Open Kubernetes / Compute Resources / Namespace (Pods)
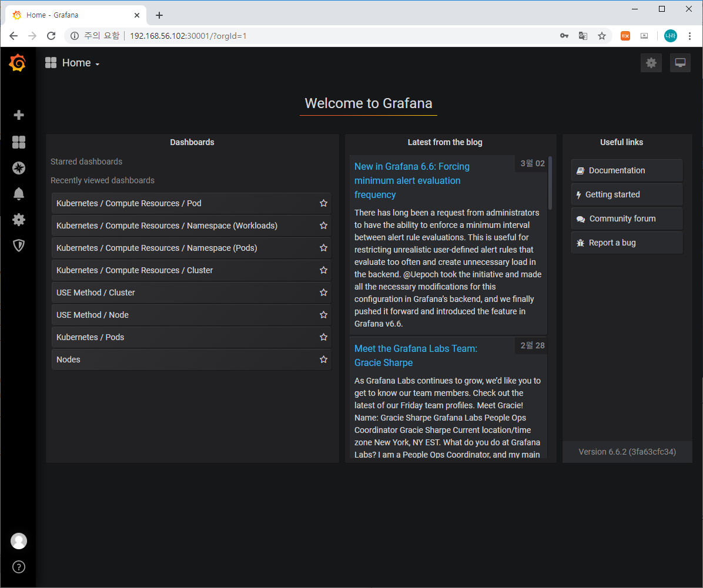This screenshot has height=588, width=703. click(192, 248)
